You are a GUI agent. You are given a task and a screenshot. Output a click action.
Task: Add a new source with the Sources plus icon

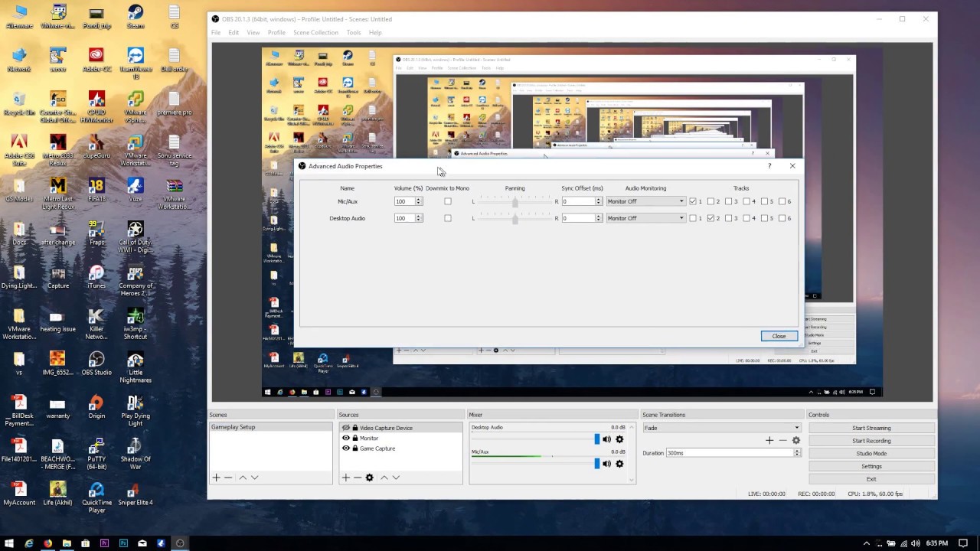click(x=345, y=478)
